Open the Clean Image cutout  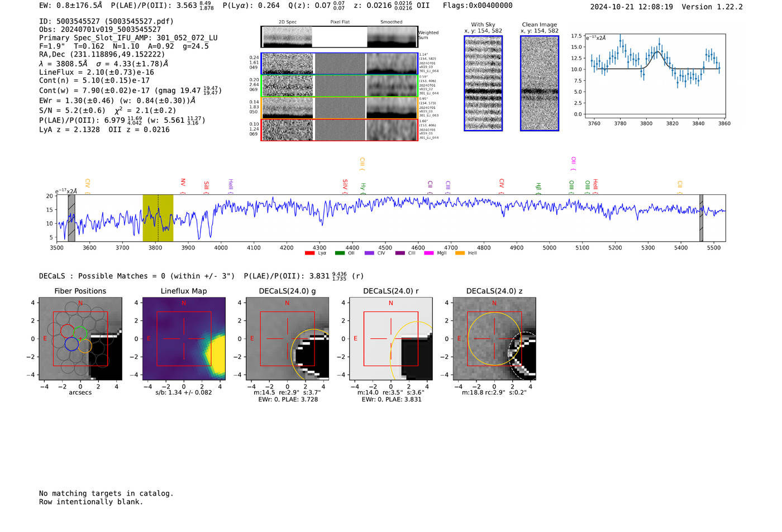point(540,83)
